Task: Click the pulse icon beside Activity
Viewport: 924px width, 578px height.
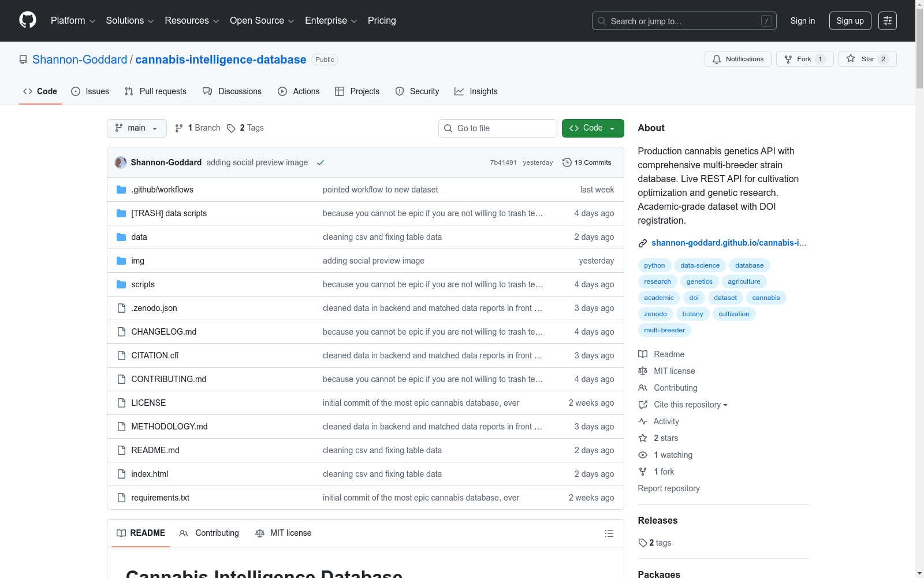Action: point(643,421)
